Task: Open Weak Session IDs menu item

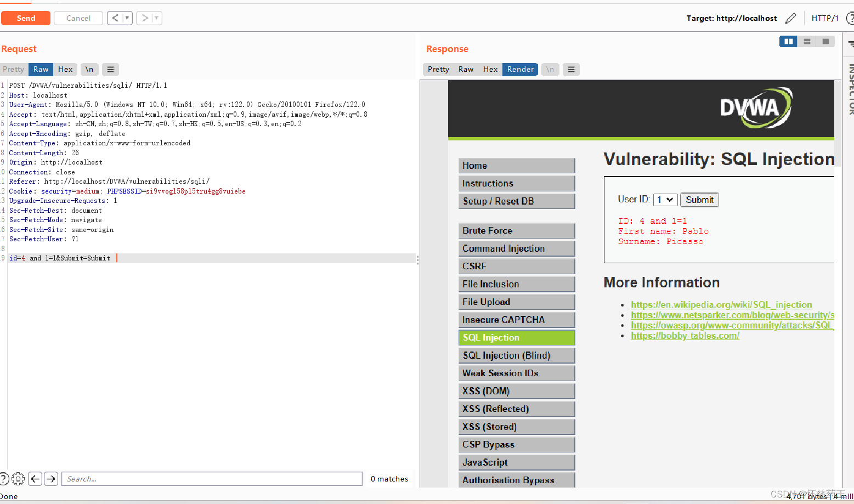Action: coord(517,373)
